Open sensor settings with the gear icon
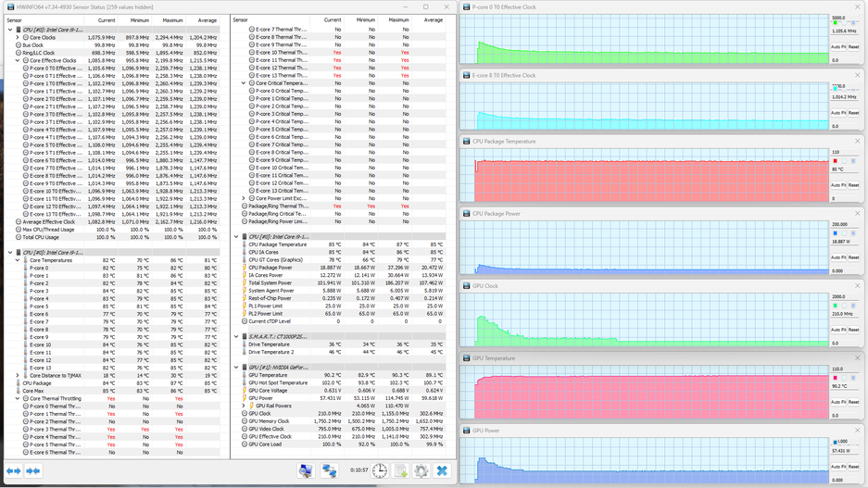The width and height of the screenshot is (868, 488). (x=421, y=470)
